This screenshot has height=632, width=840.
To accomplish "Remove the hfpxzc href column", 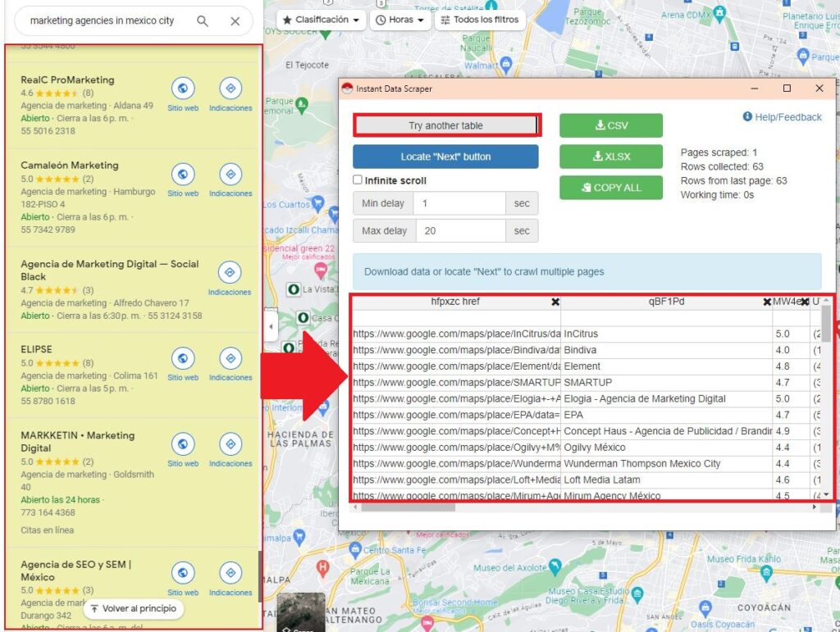I will [555, 302].
